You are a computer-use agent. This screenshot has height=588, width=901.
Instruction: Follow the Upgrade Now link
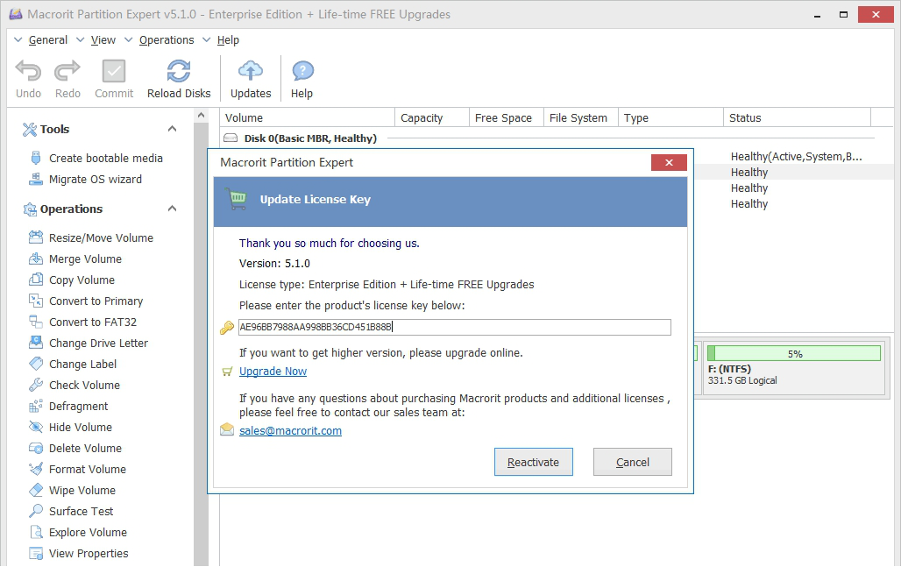[273, 372]
